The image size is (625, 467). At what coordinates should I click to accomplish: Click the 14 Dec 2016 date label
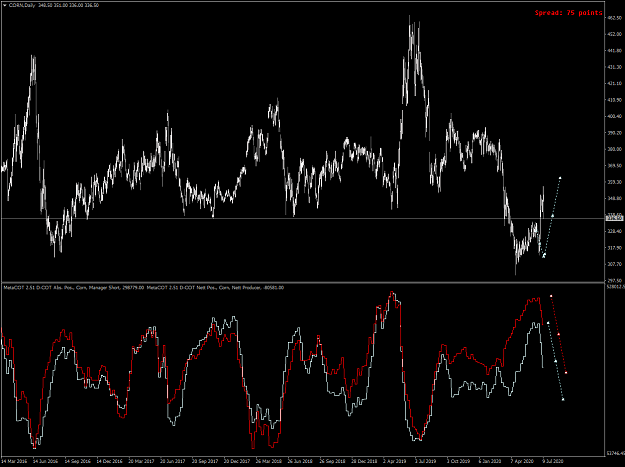click(109, 461)
